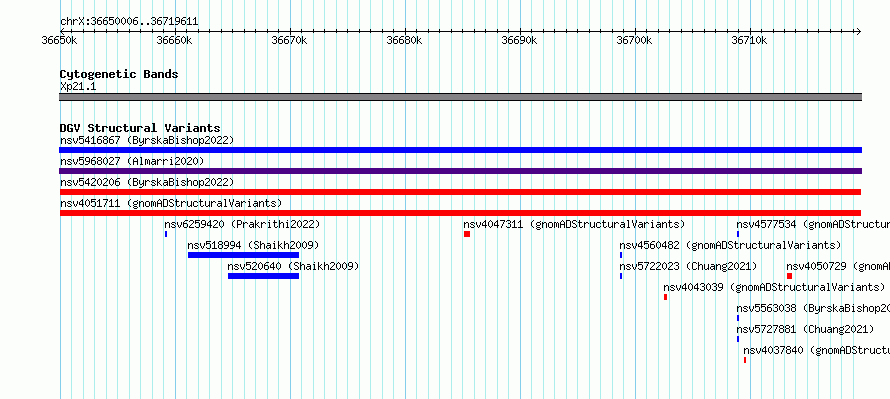Screen dimensions: 890x399
Task: Open the nsv4560482 (gnomADStructuralVariants) label
Action: 730,245
